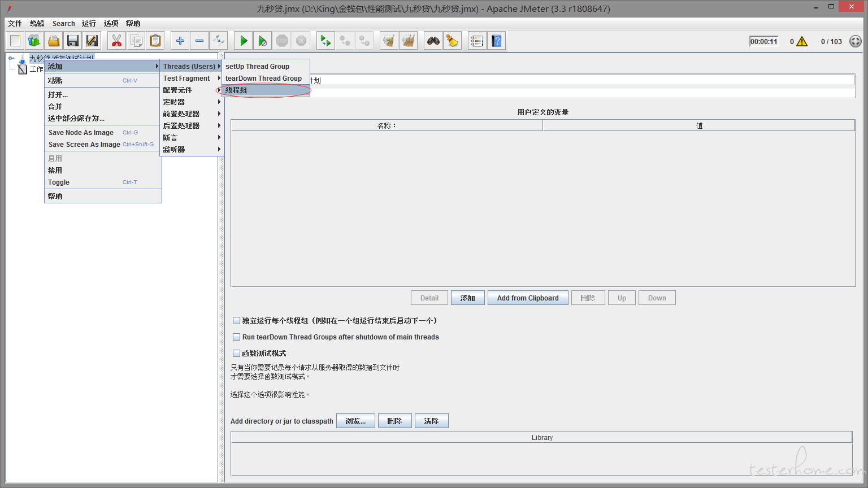The width and height of the screenshot is (868, 488).
Task: Select 禁用 in context menu
Action: (x=103, y=170)
